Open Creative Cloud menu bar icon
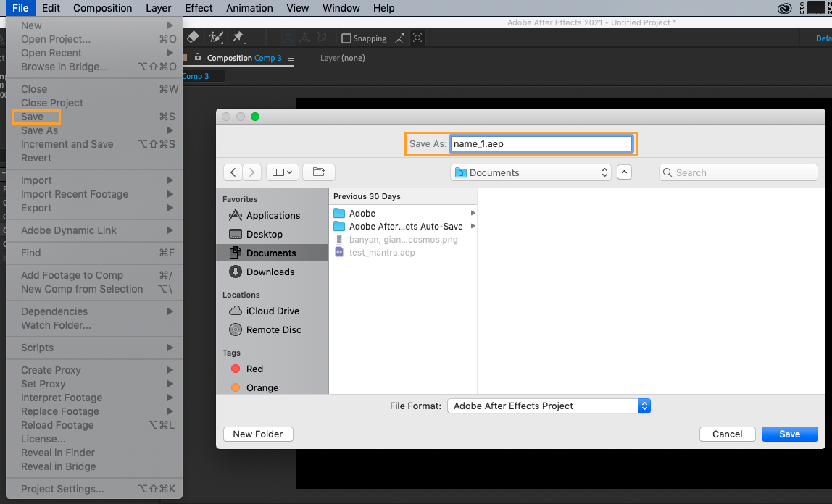This screenshot has height=504, width=832. [x=784, y=8]
